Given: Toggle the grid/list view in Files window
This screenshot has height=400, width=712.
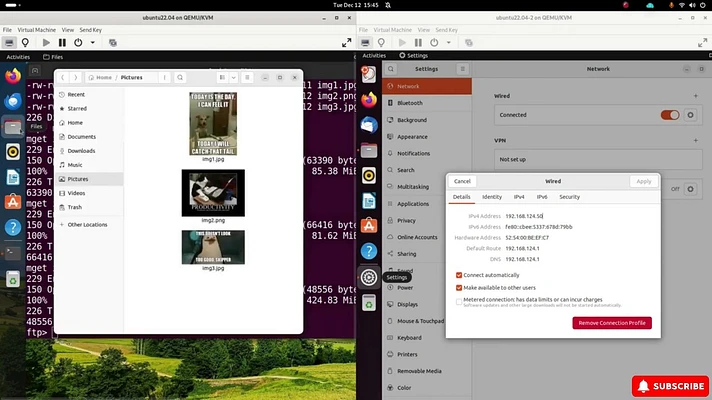Looking at the screenshot, I should 222,78.
